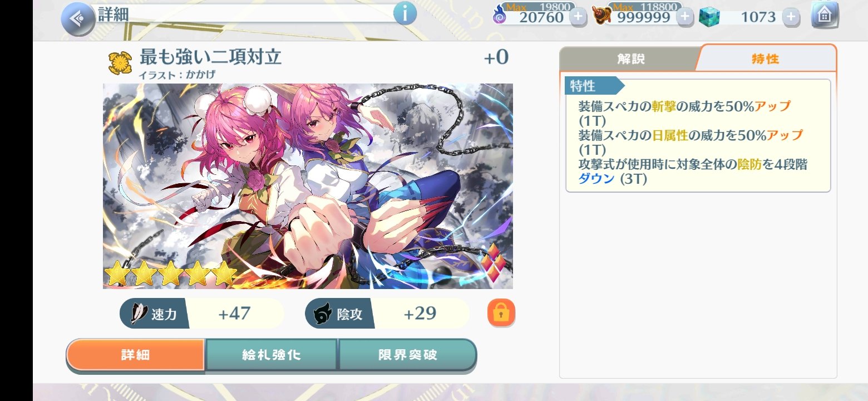Open the blue info icon

pyautogui.click(x=405, y=14)
